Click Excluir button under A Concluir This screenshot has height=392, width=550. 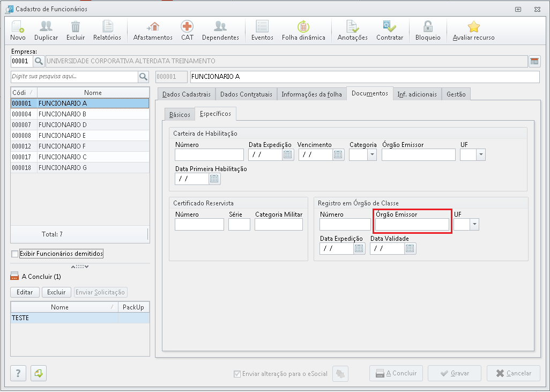pyautogui.click(x=56, y=292)
